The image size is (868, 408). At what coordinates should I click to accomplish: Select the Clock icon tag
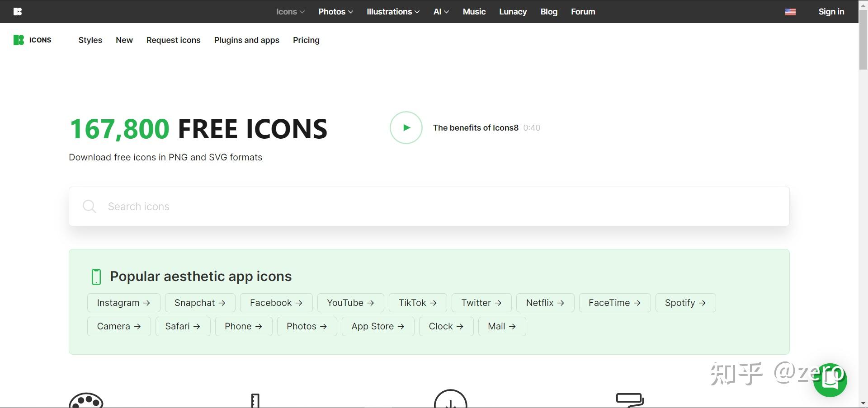(446, 326)
